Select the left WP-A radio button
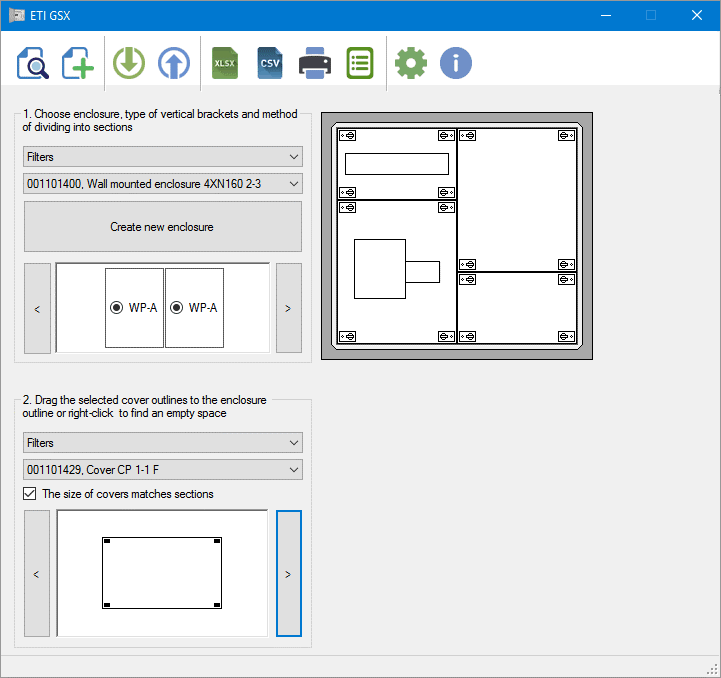721x678 pixels. [117, 308]
